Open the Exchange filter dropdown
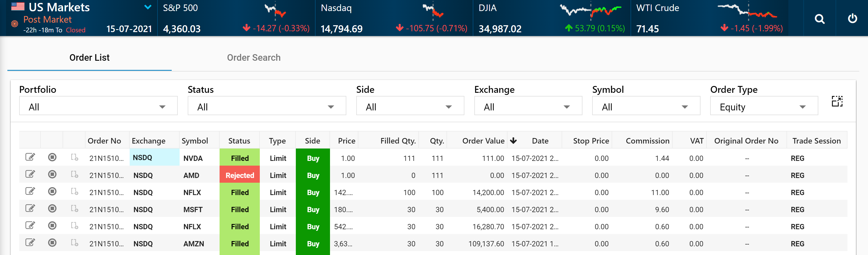Image resolution: width=868 pixels, height=255 pixels. (528, 107)
